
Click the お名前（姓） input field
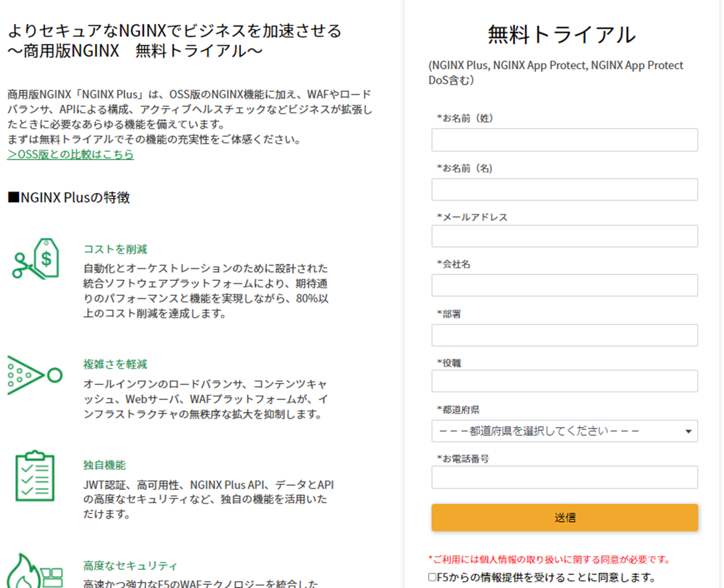click(x=565, y=140)
